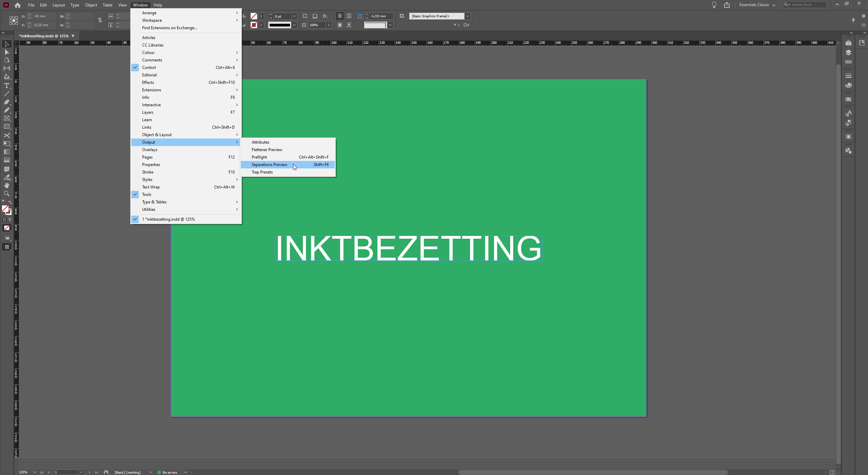Select the Pen tool
Image resolution: width=868 pixels, height=475 pixels.
click(x=6, y=102)
